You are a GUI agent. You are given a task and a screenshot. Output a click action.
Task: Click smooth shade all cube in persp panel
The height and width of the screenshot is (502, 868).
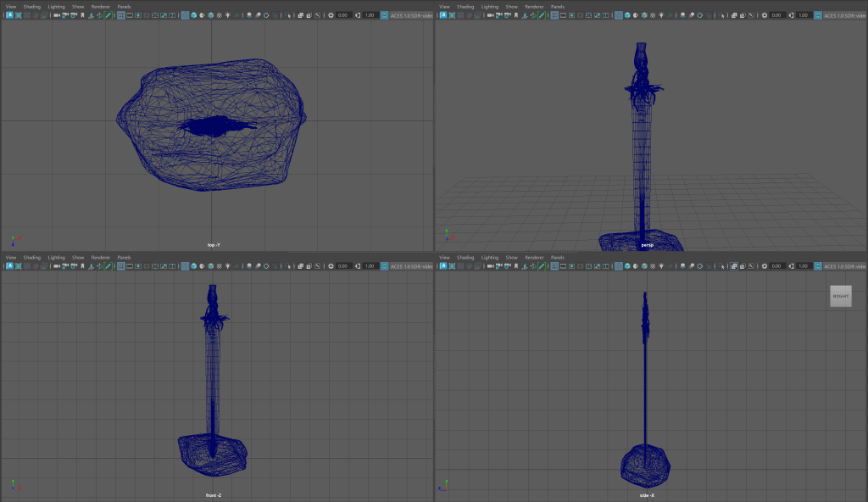click(x=627, y=15)
